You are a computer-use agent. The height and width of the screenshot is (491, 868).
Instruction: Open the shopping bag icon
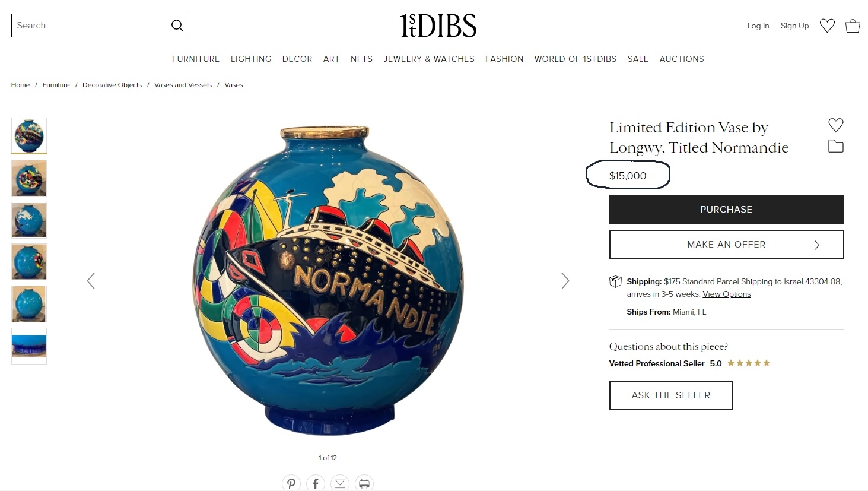pos(853,26)
